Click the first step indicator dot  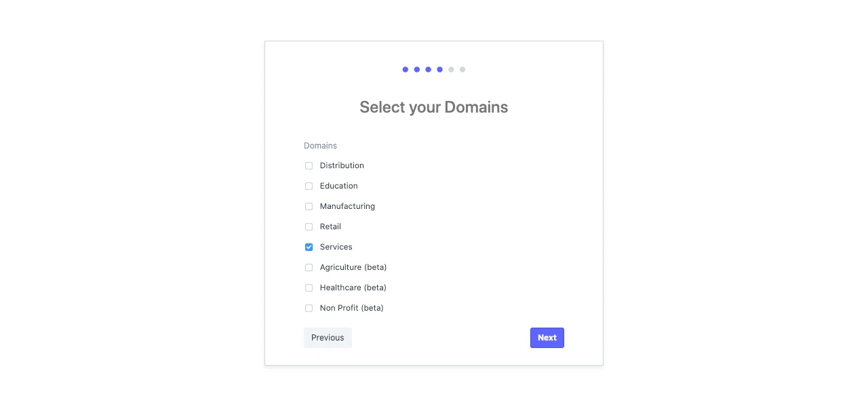point(406,69)
